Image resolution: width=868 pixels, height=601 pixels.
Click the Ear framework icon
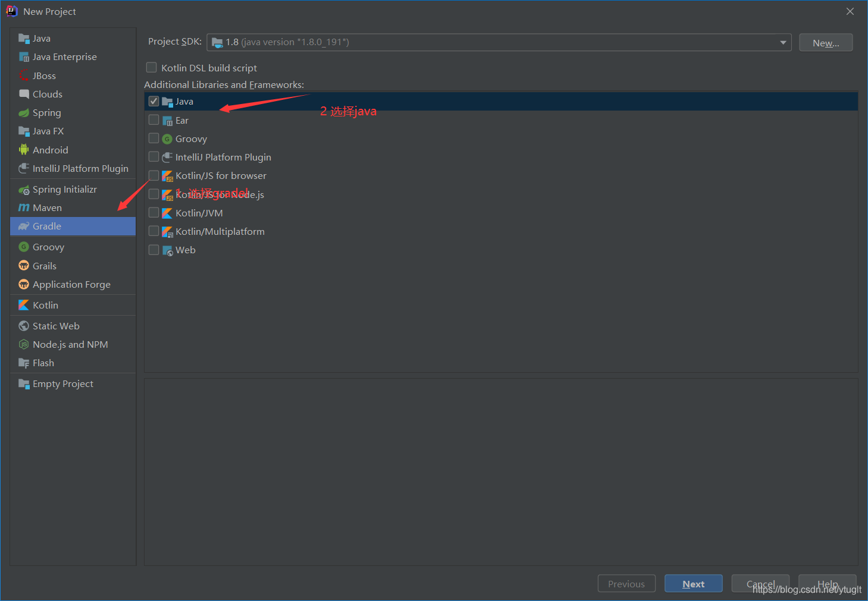167,121
